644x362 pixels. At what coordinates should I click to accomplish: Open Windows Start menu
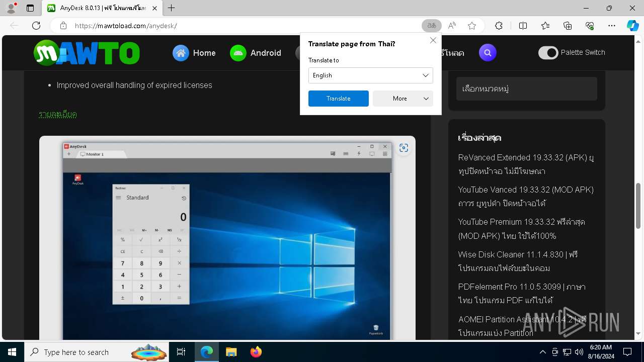12,352
